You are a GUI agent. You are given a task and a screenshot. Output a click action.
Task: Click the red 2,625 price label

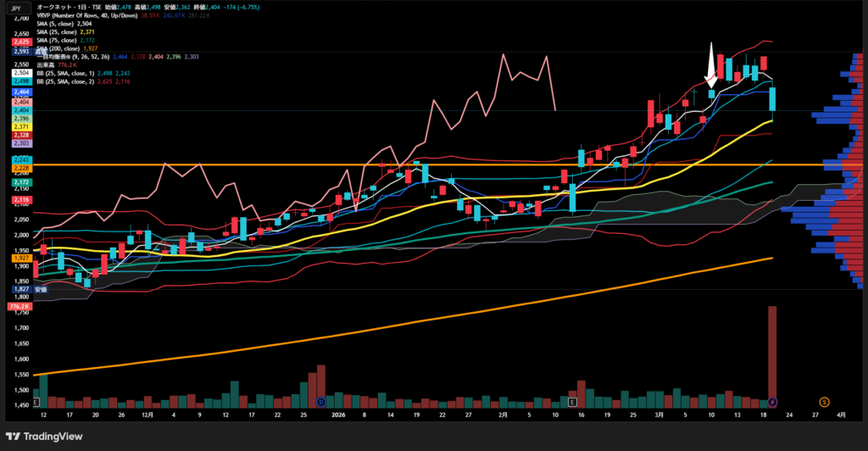point(21,41)
